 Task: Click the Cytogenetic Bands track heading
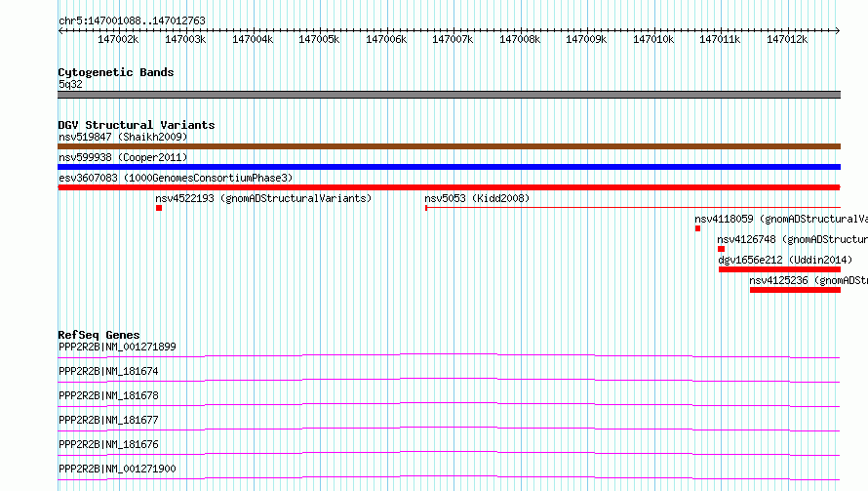[x=116, y=72]
